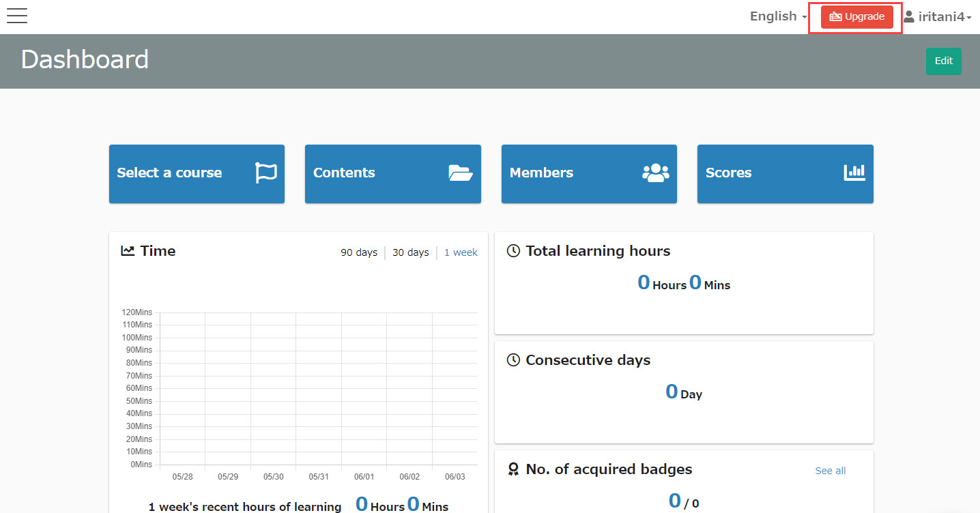Click the user profile icon beside iritani4
The height and width of the screenshot is (513, 980).
(x=908, y=16)
